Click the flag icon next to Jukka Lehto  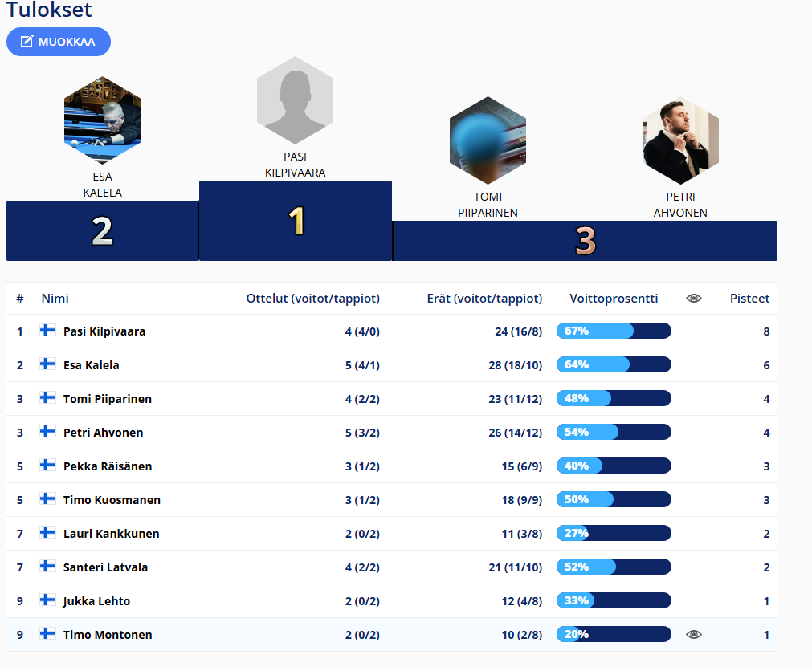point(48,600)
